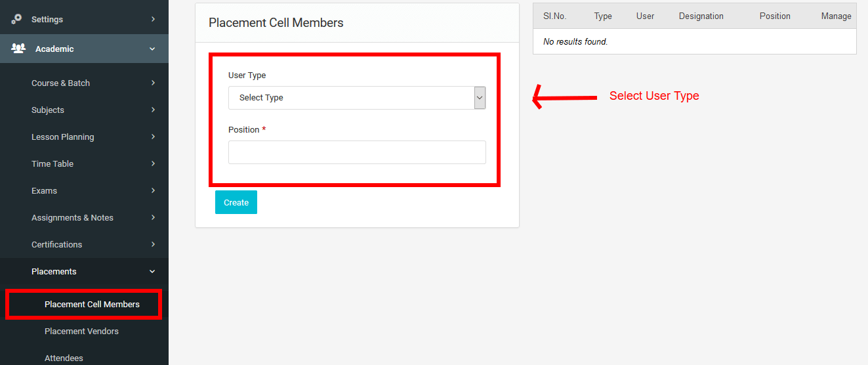
Task: Open the Attendees sidebar link
Action: coord(64,358)
